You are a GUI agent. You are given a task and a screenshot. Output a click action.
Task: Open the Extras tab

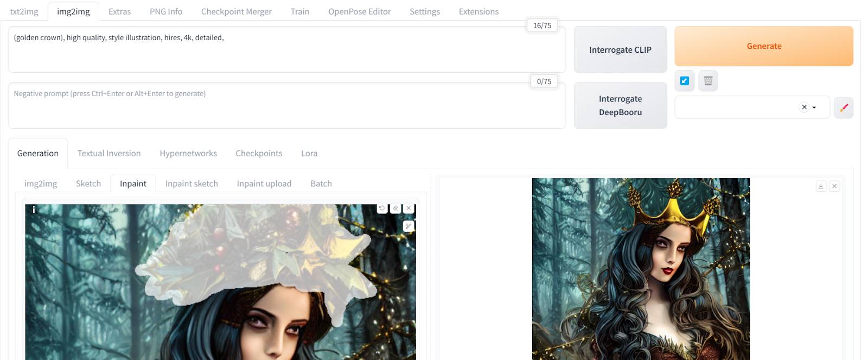(x=119, y=11)
